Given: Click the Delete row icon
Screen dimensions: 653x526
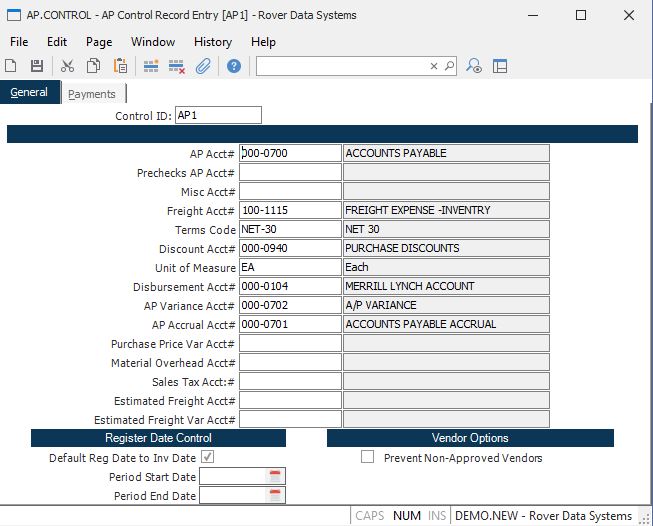Looking at the screenshot, I should pyautogui.click(x=177, y=66).
